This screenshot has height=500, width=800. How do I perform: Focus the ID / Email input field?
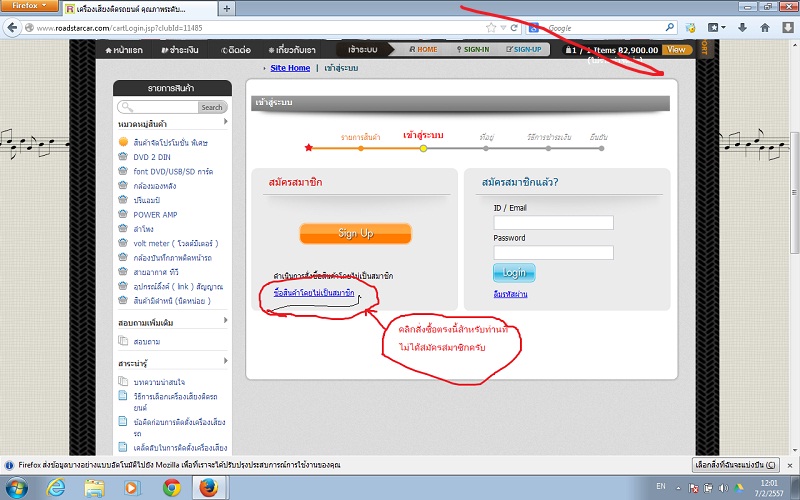[x=553, y=222]
